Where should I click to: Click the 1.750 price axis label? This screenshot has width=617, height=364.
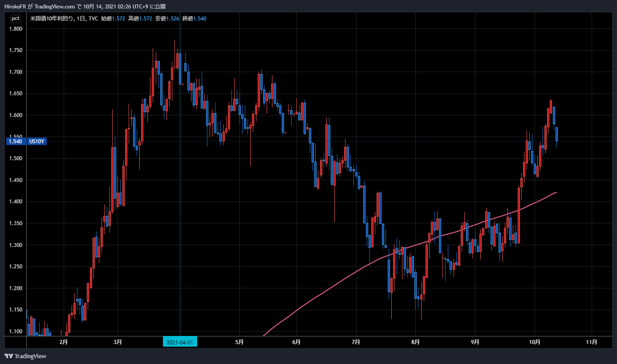point(16,50)
